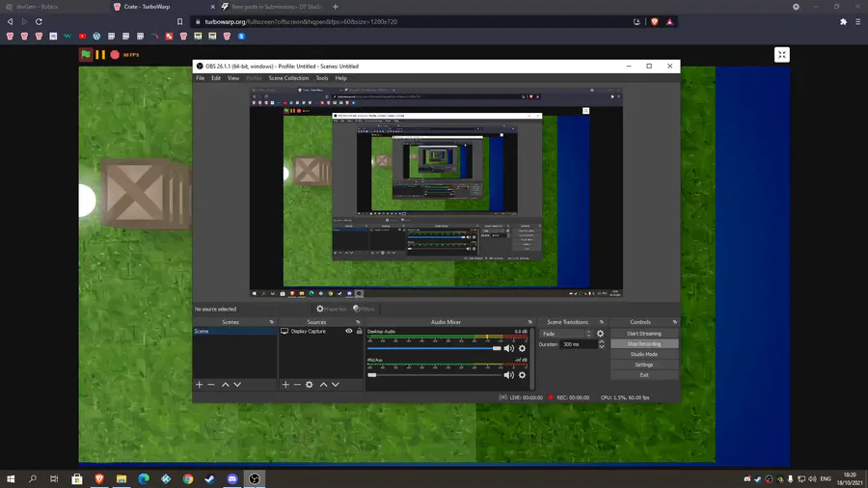Close the Crate - TurboWarp tab
Screen dimensions: 868x488
coord(212,7)
